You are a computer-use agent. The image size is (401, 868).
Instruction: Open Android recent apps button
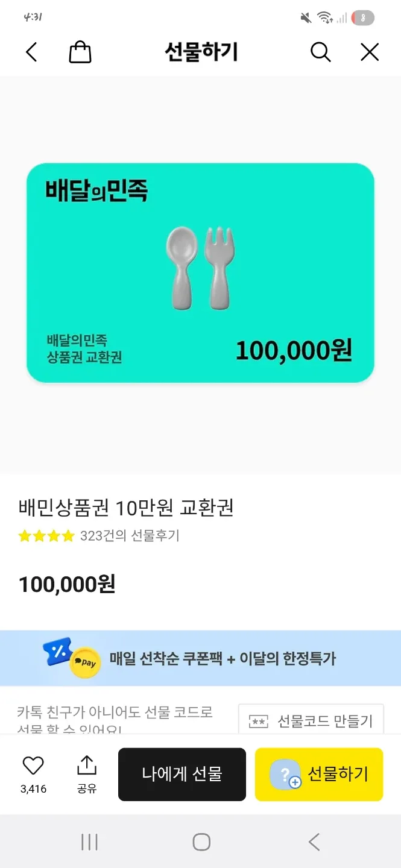(x=89, y=842)
